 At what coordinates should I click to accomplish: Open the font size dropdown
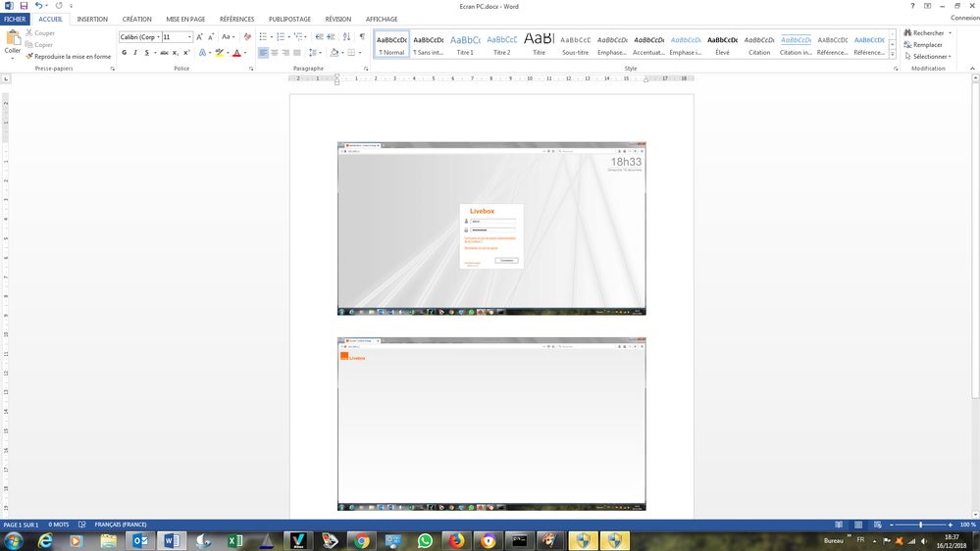click(190, 37)
